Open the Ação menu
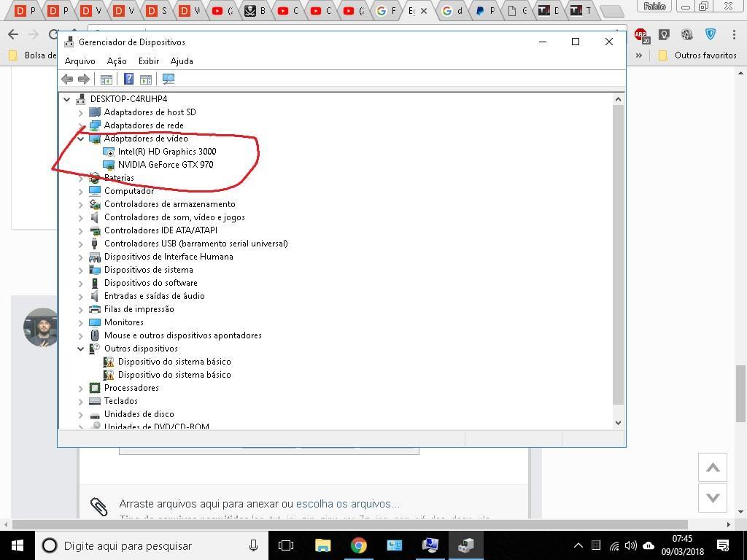 coord(117,61)
